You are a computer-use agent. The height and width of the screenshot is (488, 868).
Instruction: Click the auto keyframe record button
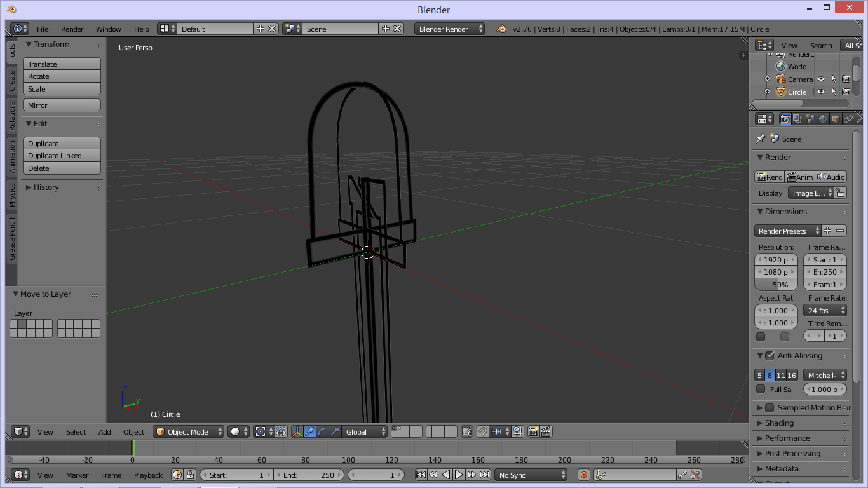(584, 475)
